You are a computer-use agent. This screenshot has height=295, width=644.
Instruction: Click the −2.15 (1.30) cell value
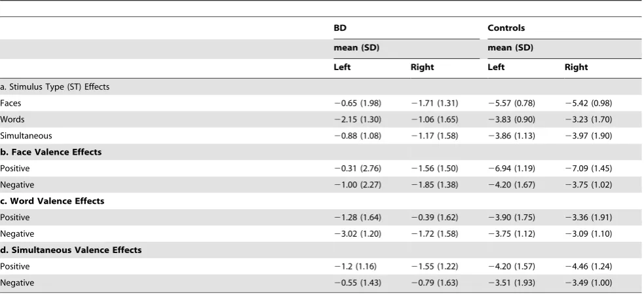point(357,119)
